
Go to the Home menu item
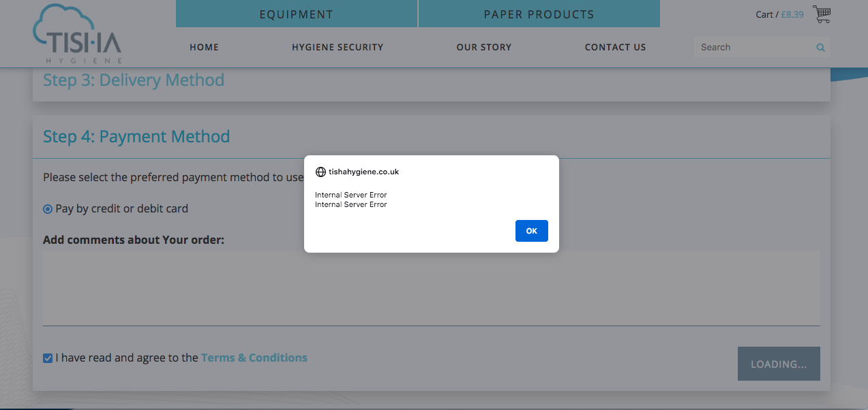tap(205, 48)
